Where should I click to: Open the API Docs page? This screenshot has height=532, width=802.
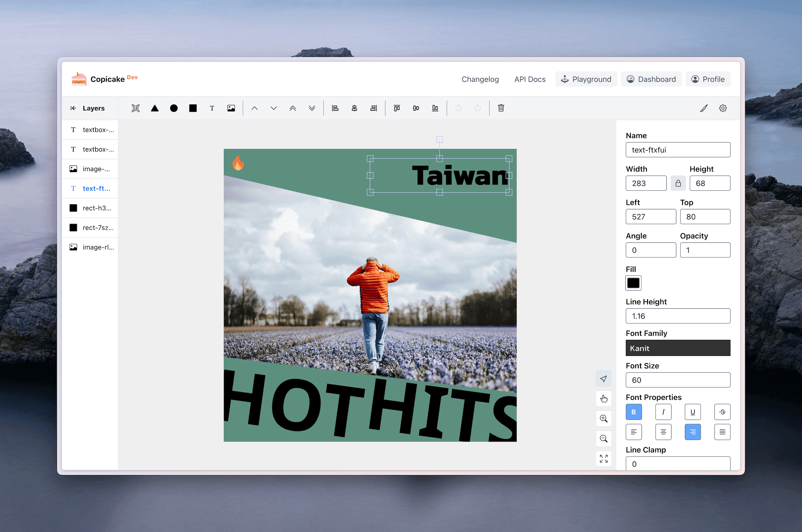[530, 79]
